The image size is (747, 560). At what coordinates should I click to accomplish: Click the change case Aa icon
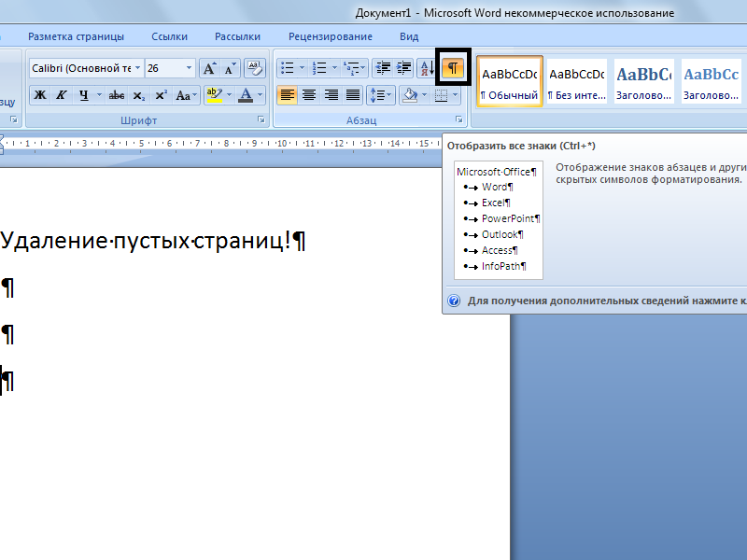click(186, 95)
